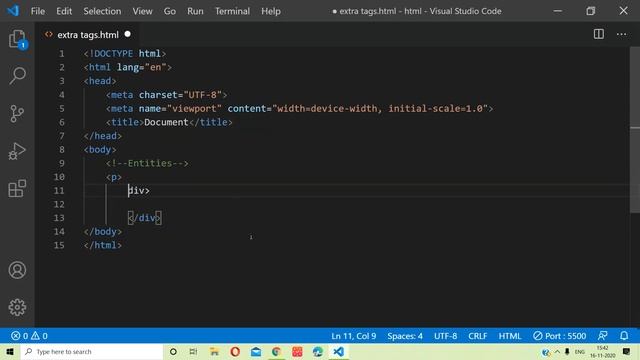Click line number 12 in gutter
The width and height of the screenshot is (640, 360).
pos(59,204)
